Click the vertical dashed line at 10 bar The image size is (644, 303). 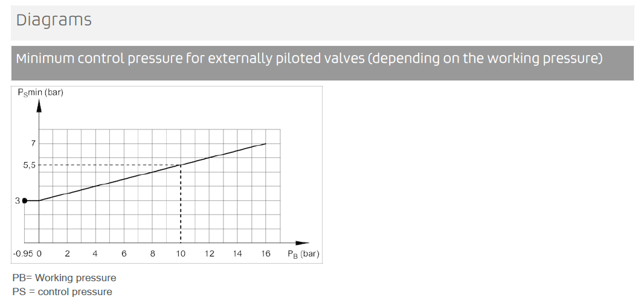(181, 204)
